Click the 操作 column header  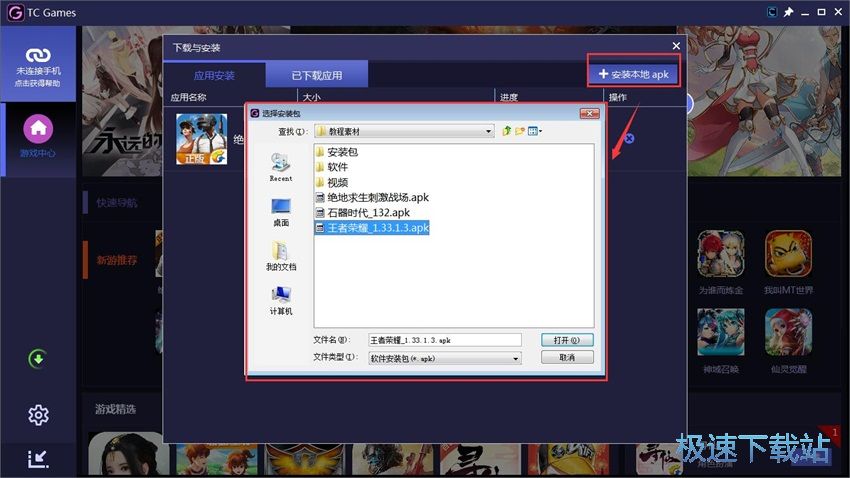coord(618,98)
